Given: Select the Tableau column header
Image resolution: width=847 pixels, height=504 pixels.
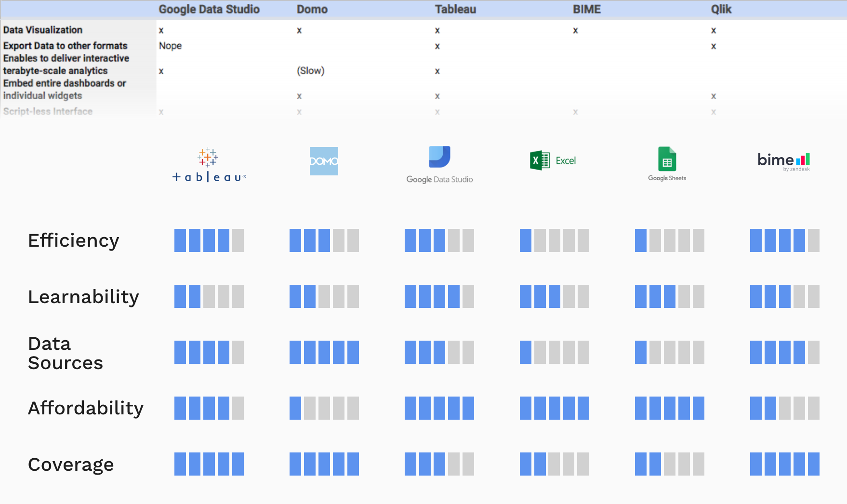Looking at the screenshot, I should pyautogui.click(x=455, y=9).
